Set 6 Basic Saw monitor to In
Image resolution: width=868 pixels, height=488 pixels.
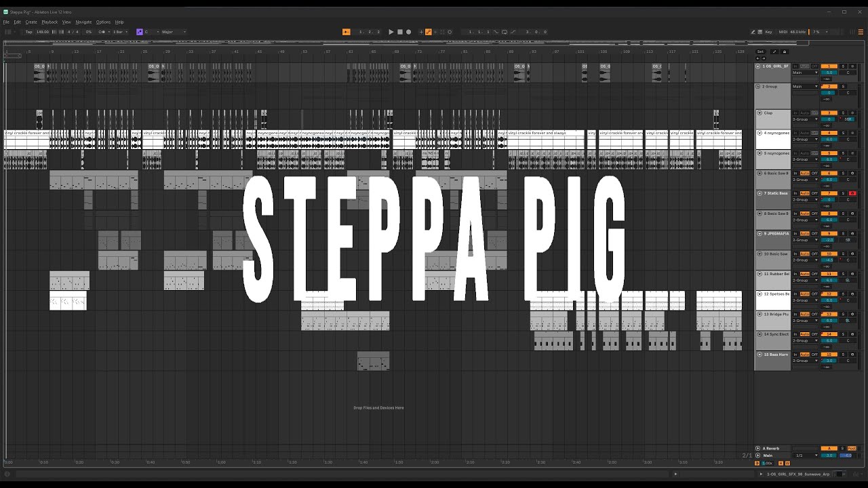coord(795,174)
